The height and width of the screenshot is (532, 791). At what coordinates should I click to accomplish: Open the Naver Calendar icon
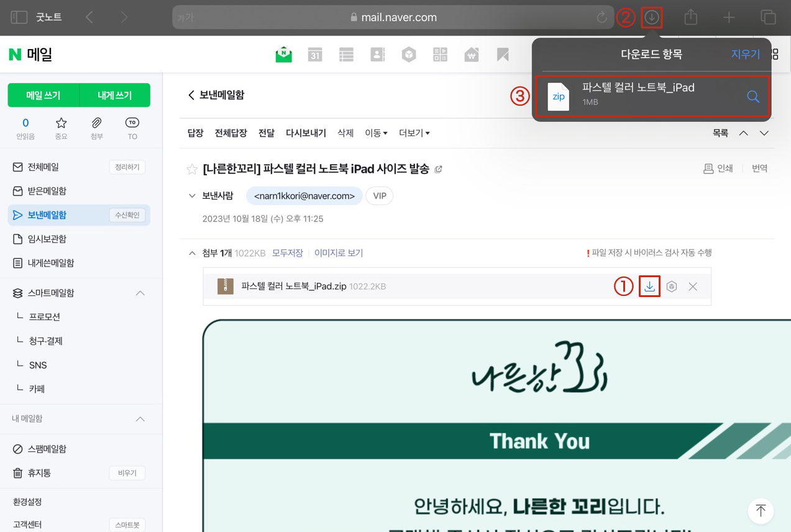pos(315,54)
